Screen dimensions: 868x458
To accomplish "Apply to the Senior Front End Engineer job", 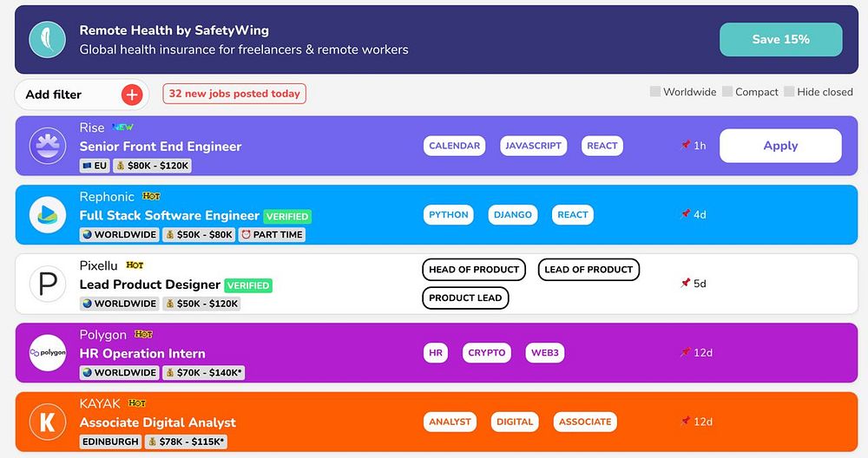I will point(780,146).
